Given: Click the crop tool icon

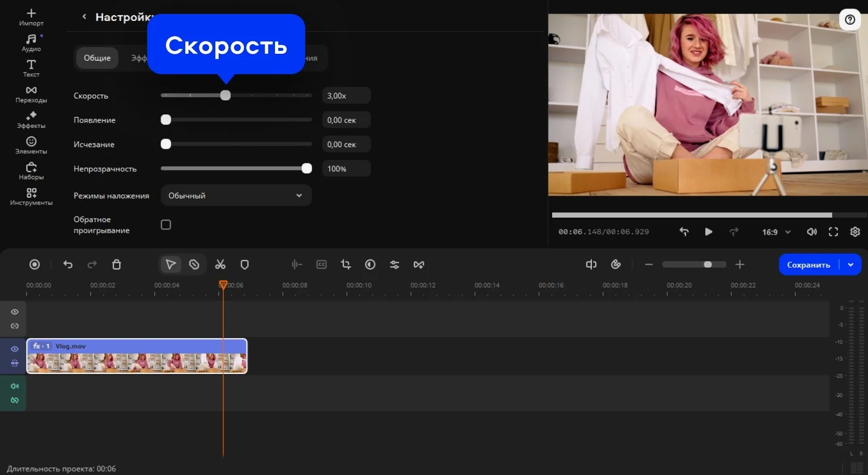Looking at the screenshot, I should pyautogui.click(x=345, y=264).
